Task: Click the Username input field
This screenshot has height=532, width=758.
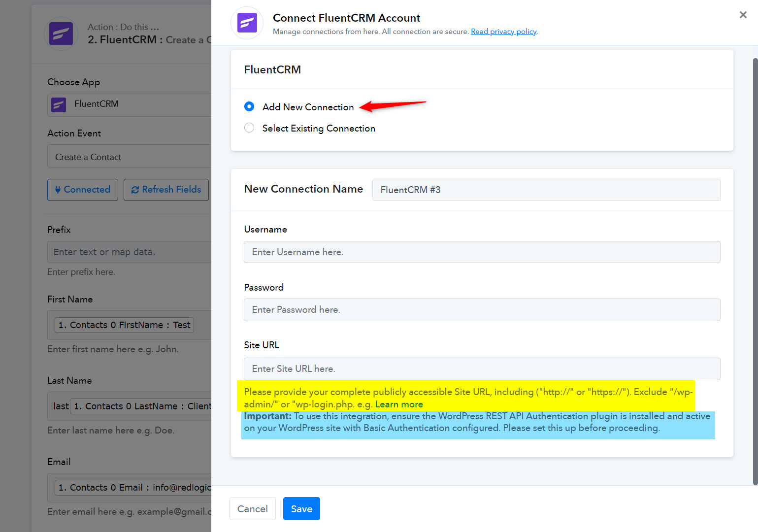Action: (482, 252)
